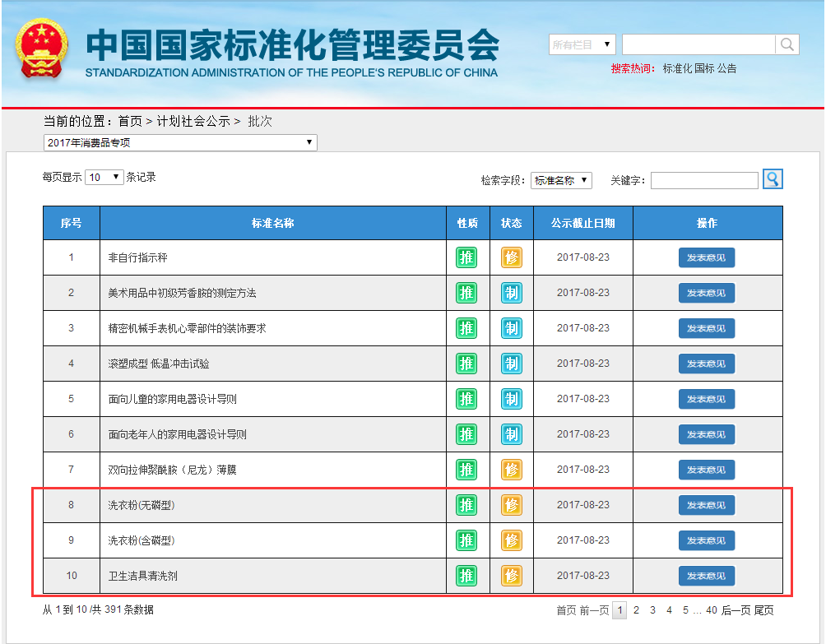Click 发表意见 button for 非自行指示秤
The height and width of the screenshot is (644, 826).
click(706, 257)
